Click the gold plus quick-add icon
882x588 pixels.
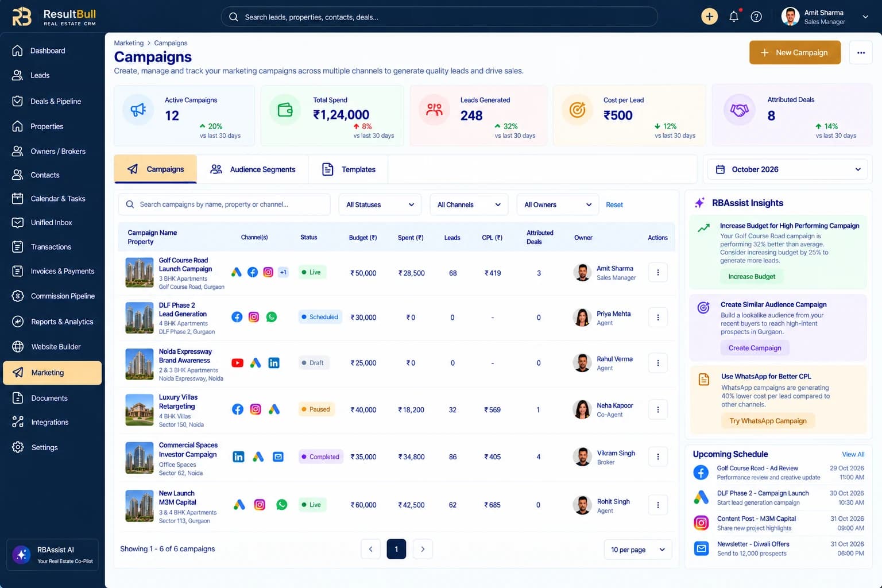tap(710, 17)
